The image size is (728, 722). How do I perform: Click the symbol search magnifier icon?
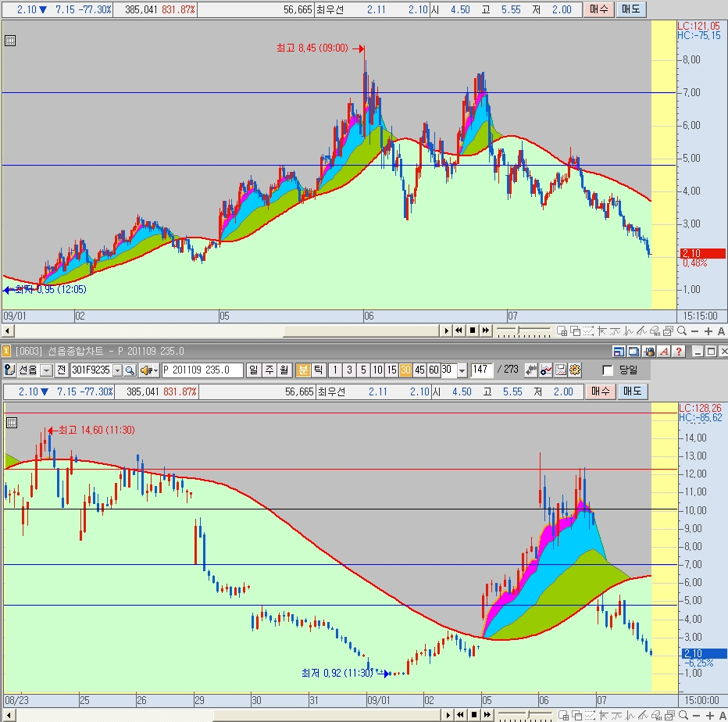pos(130,370)
